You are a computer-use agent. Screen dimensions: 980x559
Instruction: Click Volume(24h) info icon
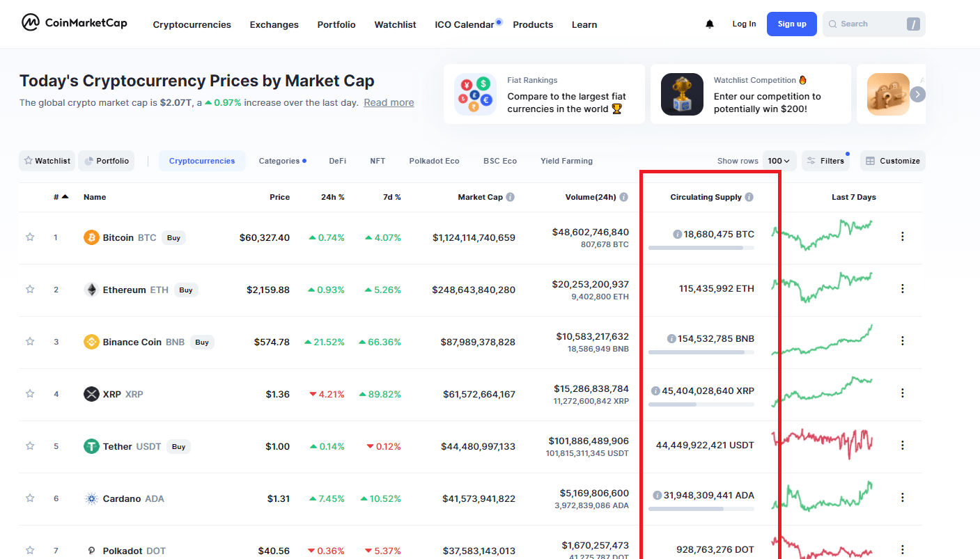click(x=624, y=197)
